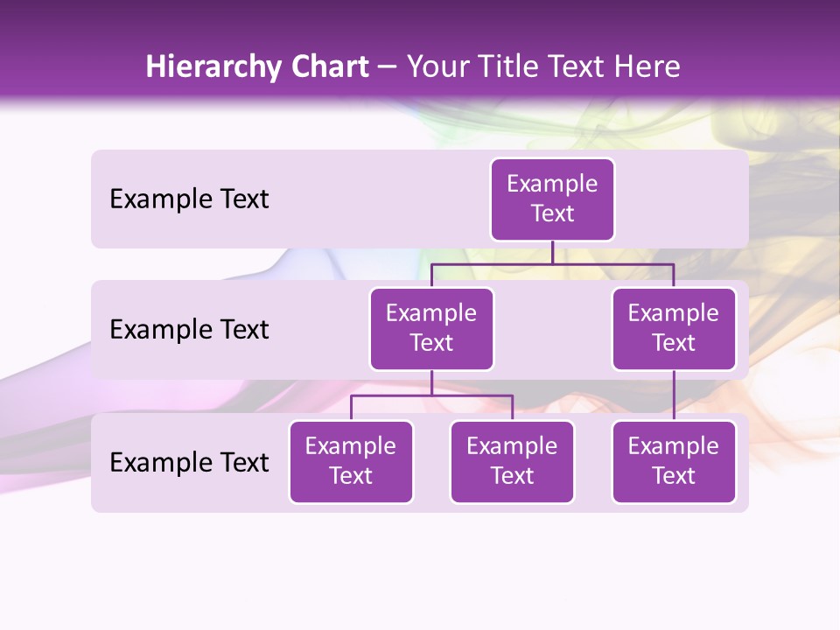Image resolution: width=840 pixels, height=630 pixels.
Task: Click the vertical connector below the second-level left box
Action: [x=431, y=383]
